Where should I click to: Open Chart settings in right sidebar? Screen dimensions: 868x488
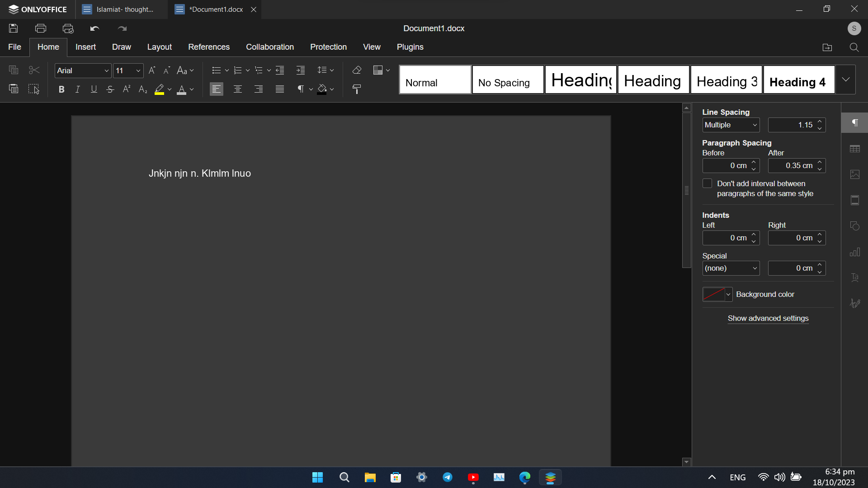pyautogui.click(x=855, y=252)
